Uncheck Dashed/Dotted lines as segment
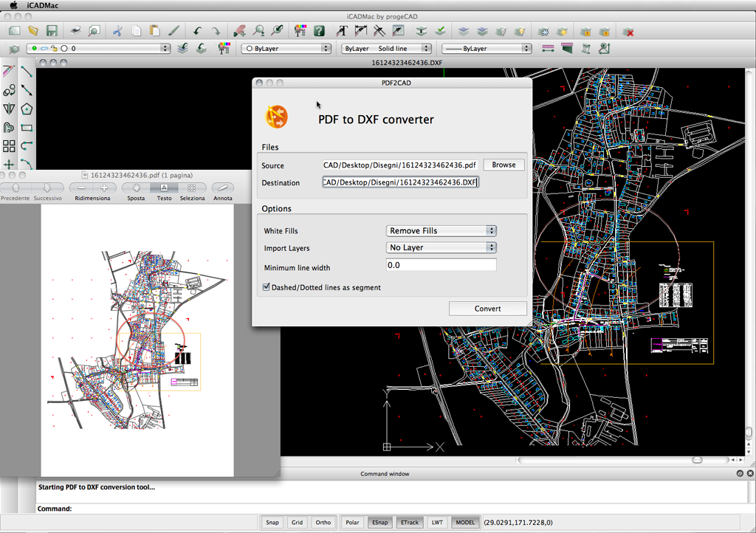 267,287
